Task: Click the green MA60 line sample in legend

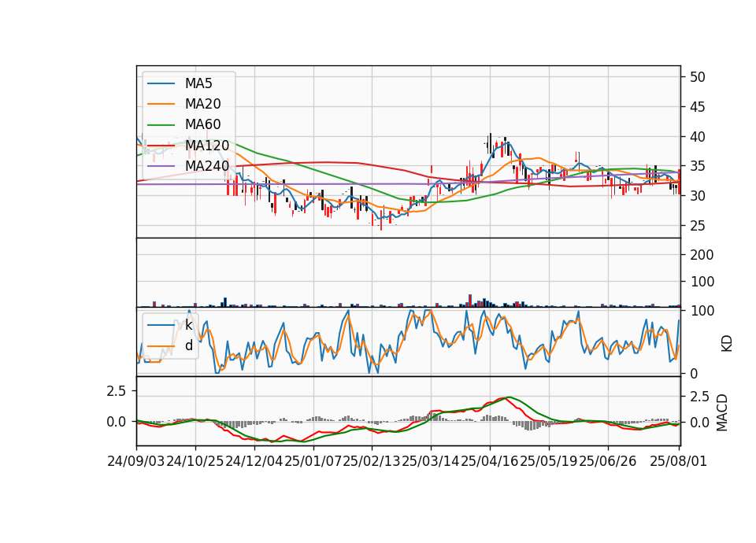Action: (x=161, y=125)
